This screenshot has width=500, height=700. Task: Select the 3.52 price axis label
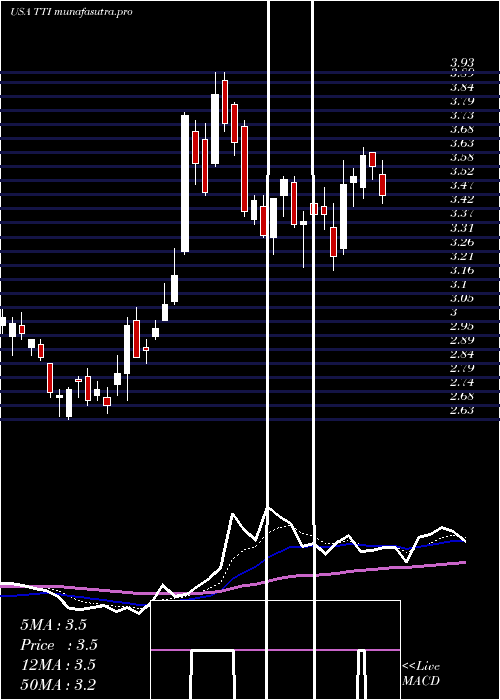(462, 171)
